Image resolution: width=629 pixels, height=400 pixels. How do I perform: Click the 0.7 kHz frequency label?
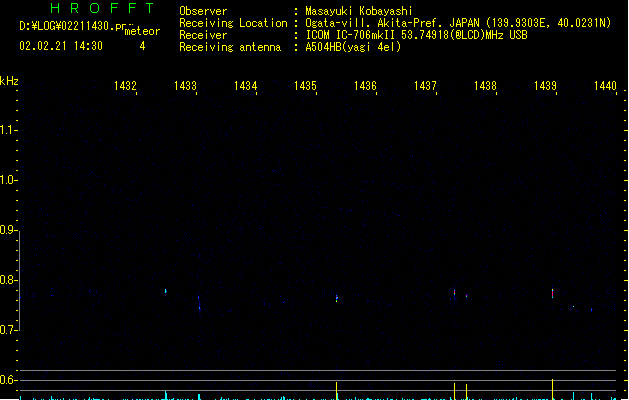(8, 330)
